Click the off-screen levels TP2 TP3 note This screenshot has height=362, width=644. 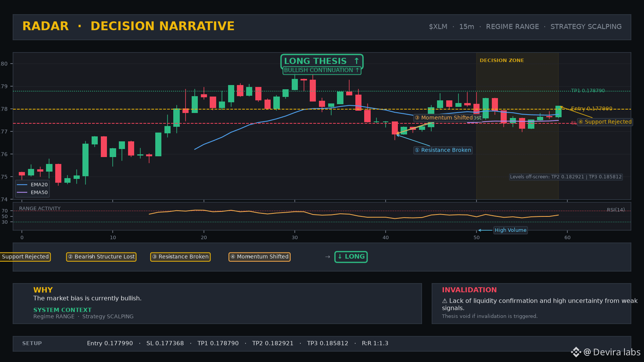pyautogui.click(x=566, y=177)
